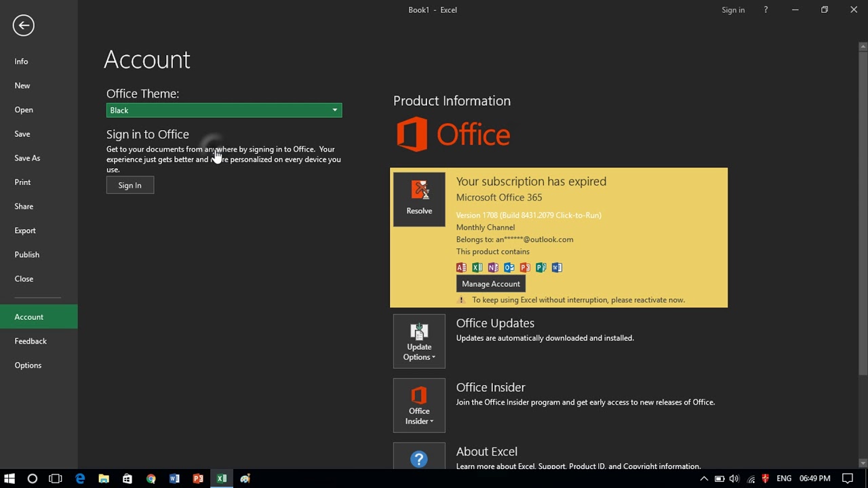Open PowerPoint from the taskbar
The height and width of the screenshot is (488, 868).
[198, 479]
